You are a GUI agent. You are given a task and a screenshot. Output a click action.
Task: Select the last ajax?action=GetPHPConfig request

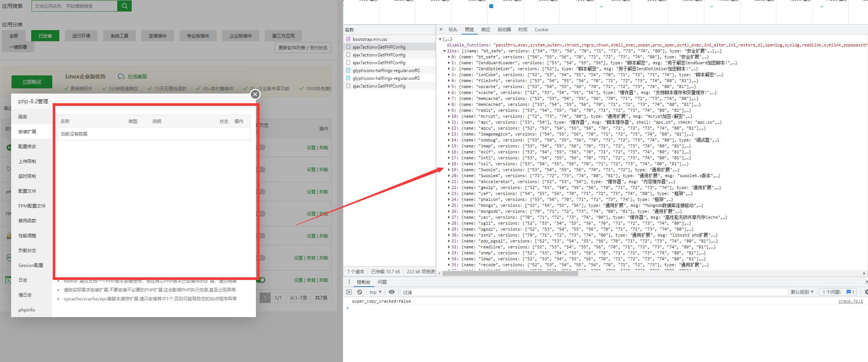pyautogui.click(x=389, y=86)
